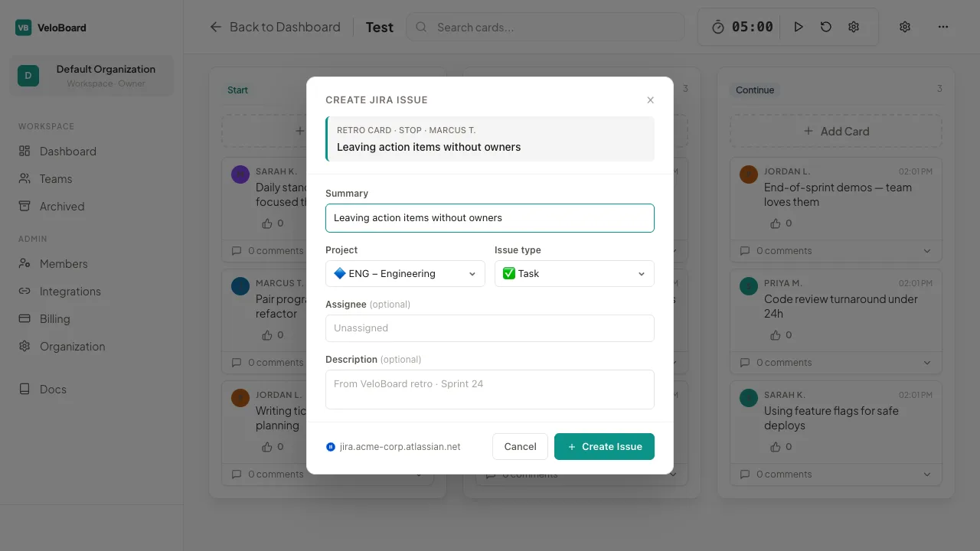The image size is (980, 551).
Task: Click the Test board title
Action: [x=380, y=28]
